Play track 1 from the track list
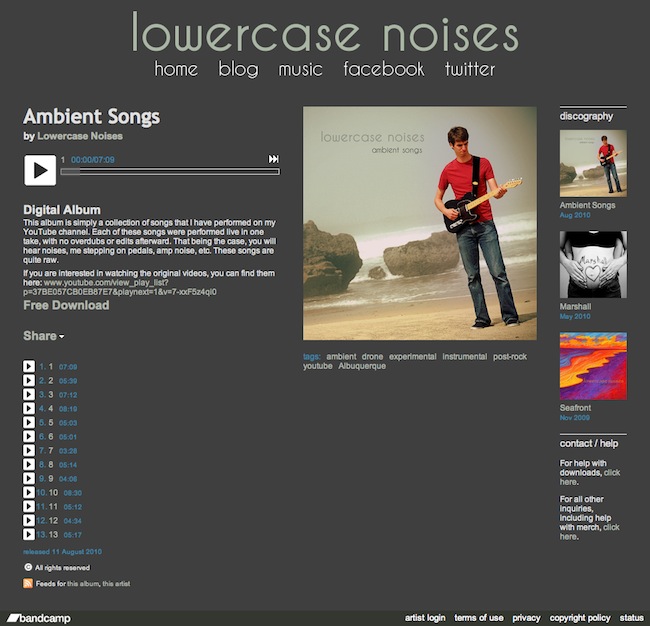Viewport: 650px width, 626px height. point(29,366)
